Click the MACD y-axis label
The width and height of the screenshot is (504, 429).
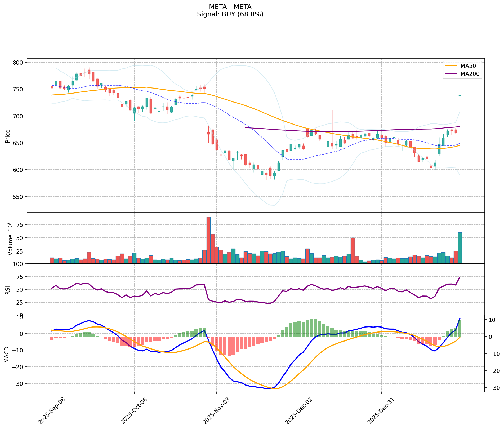pyautogui.click(x=7, y=355)
